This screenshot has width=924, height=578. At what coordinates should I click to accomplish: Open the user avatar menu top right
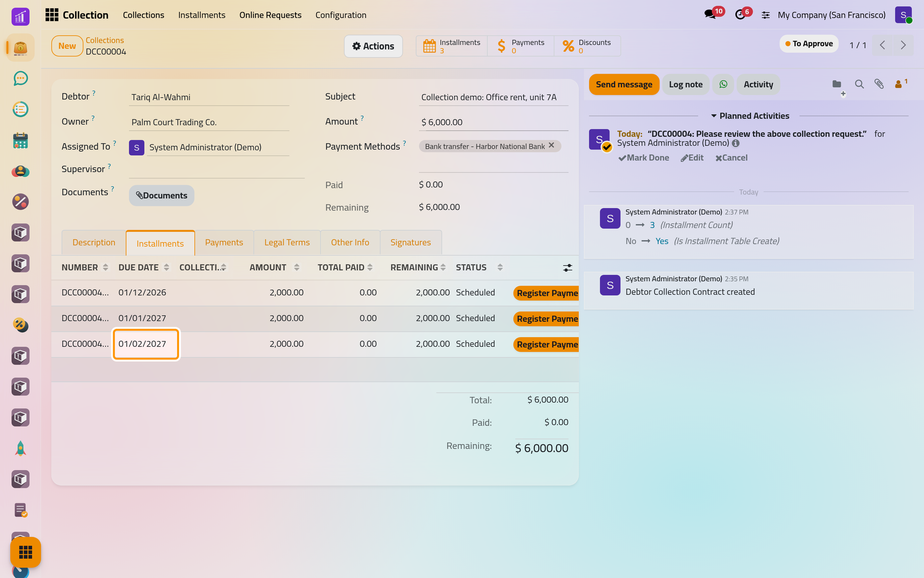904,15
